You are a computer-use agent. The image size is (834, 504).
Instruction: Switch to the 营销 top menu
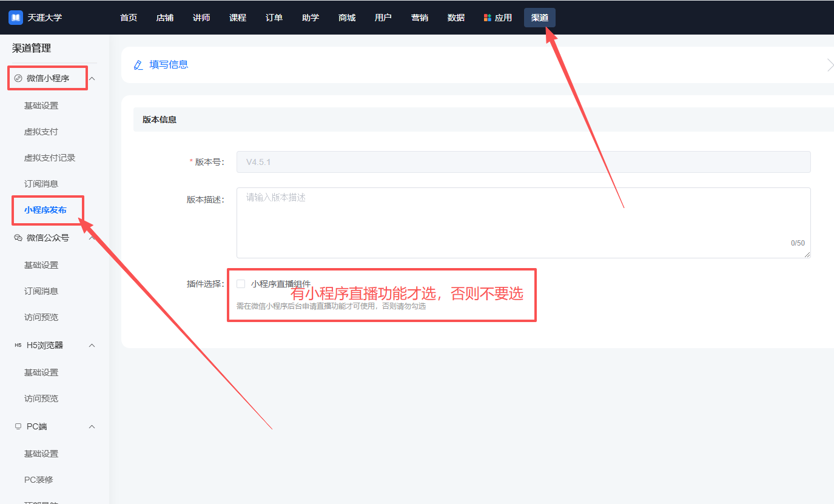(x=420, y=18)
